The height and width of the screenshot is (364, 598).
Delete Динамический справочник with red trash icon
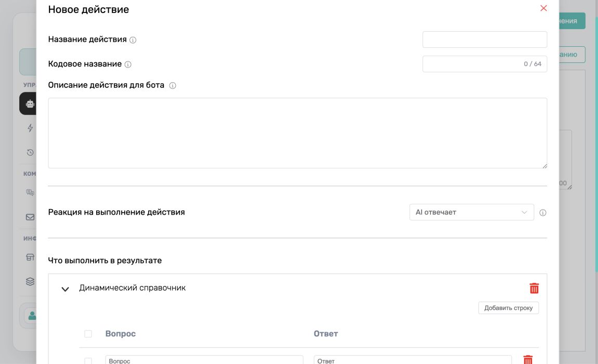point(534,288)
